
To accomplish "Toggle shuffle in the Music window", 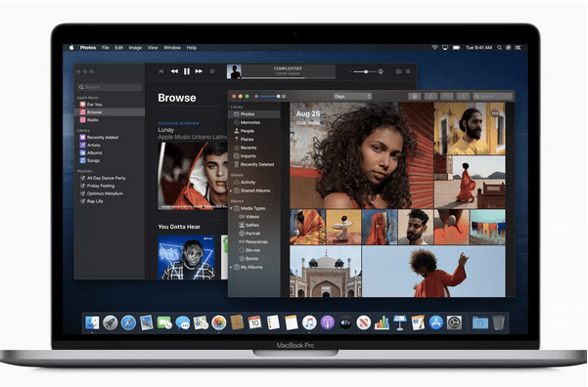I will click(x=160, y=71).
